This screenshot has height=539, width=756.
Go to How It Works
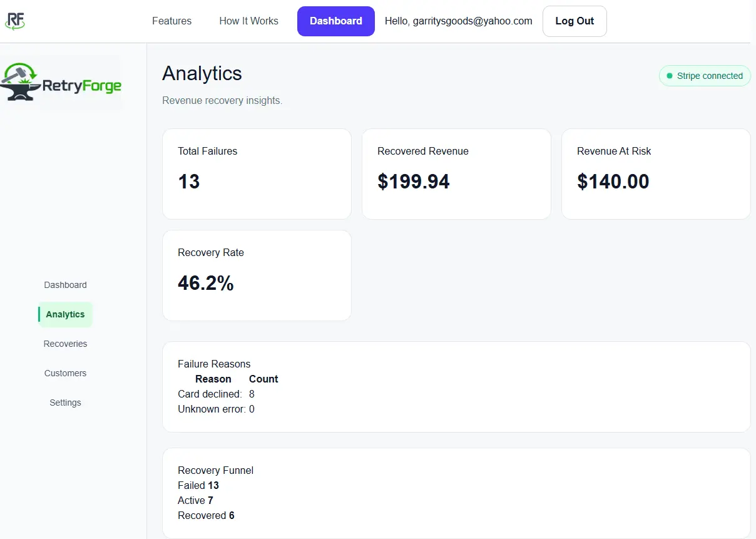[248, 21]
